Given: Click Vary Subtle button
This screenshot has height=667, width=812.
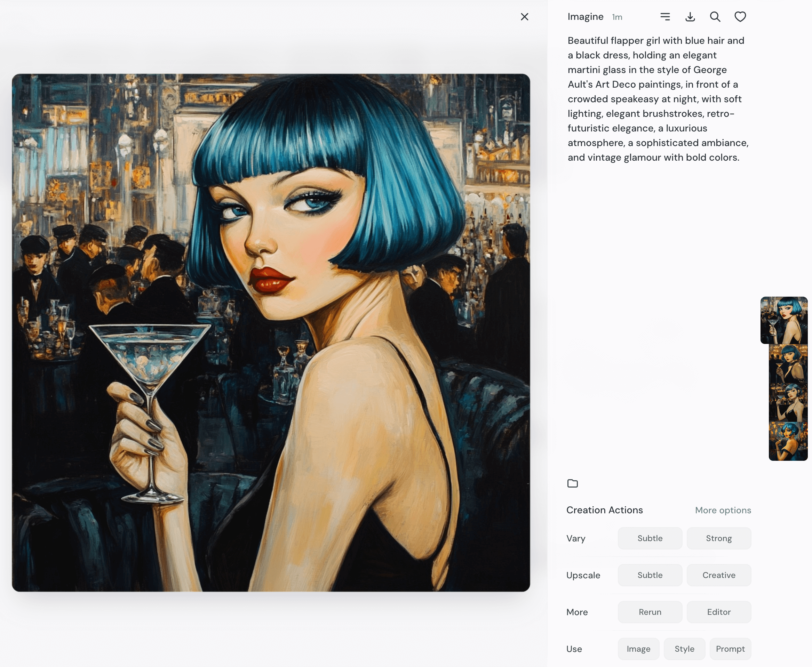Looking at the screenshot, I should [650, 538].
